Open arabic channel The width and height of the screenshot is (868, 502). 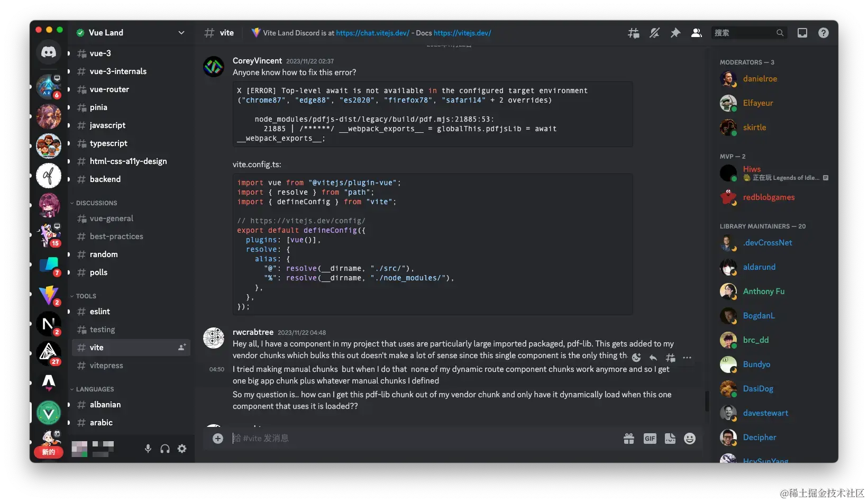coord(131,423)
